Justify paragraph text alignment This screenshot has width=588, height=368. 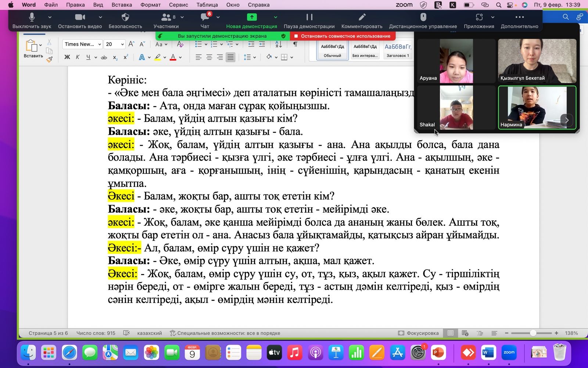click(230, 57)
